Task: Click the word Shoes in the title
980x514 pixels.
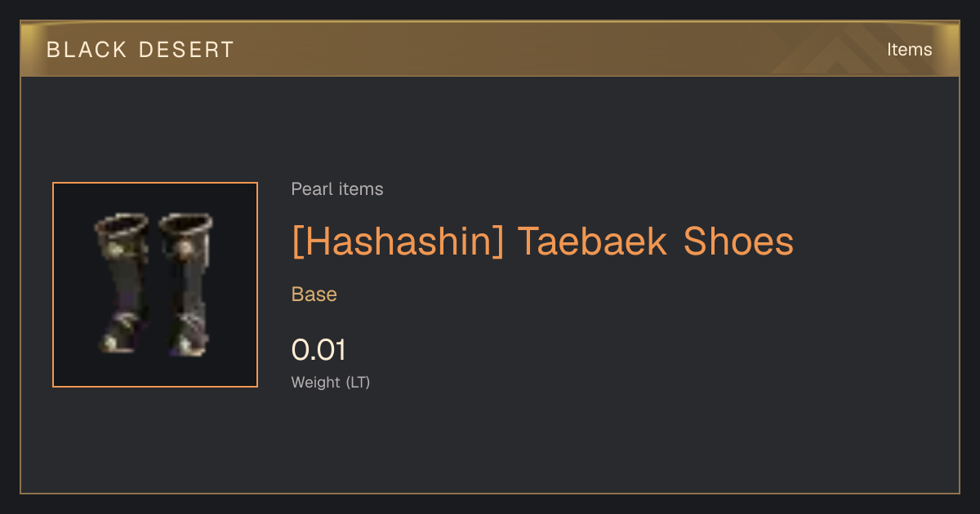Action: point(738,241)
